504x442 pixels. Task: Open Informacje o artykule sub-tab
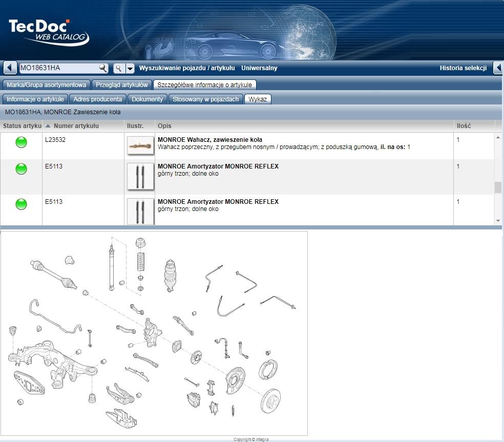(35, 99)
